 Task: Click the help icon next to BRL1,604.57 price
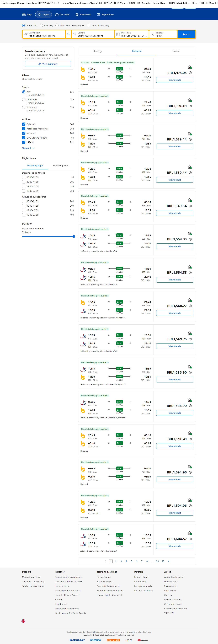(x=190, y=539)
